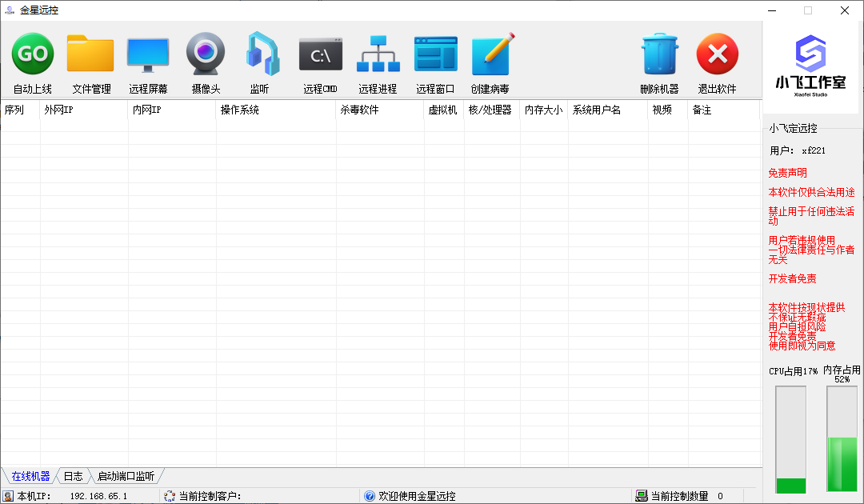Open the 启动端口监听 tab
This screenshot has height=504, width=864.
coord(126,476)
